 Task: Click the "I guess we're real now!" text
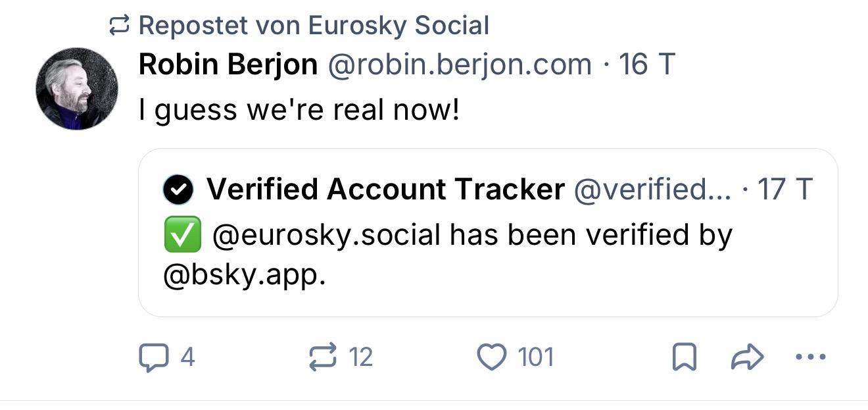pos(299,111)
